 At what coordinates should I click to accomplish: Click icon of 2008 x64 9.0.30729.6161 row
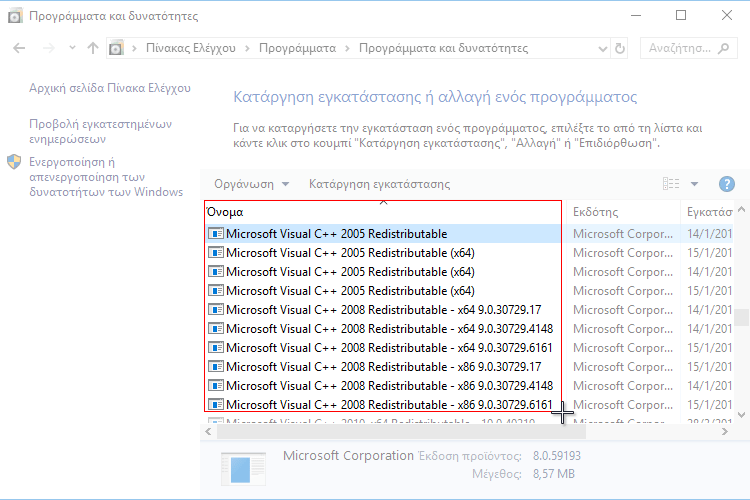point(216,348)
